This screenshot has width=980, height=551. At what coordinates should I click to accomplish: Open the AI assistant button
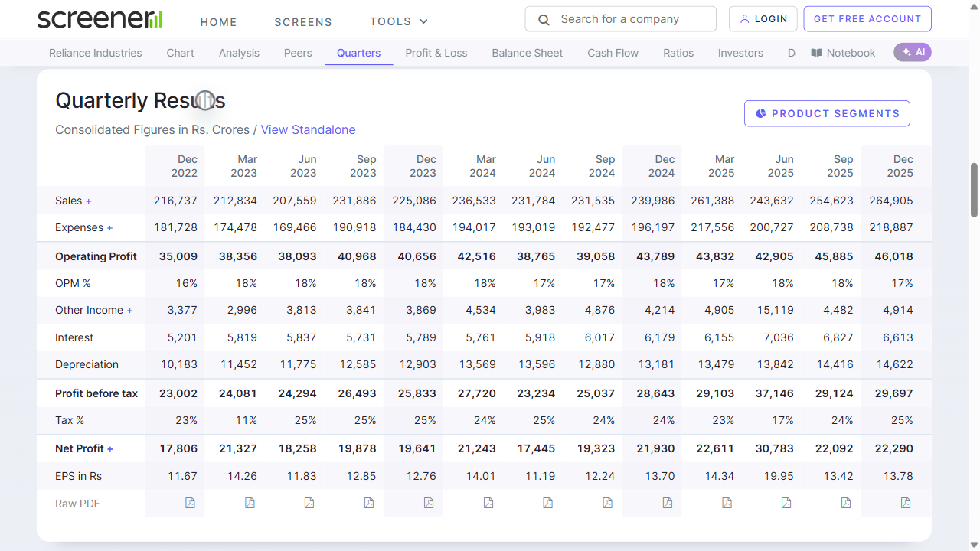tap(913, 52)
